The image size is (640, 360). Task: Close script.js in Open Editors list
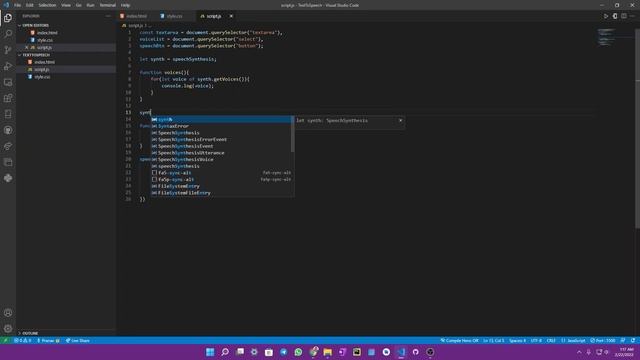[27, 47]
